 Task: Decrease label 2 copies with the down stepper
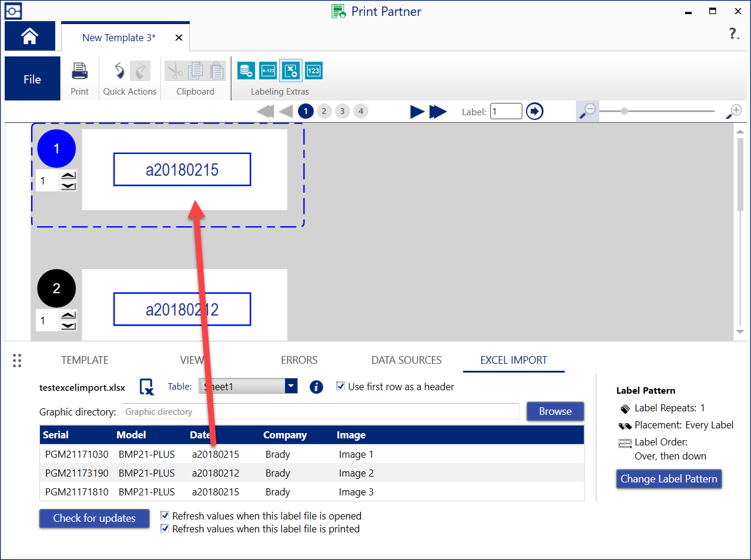click(x=69, y=325)
